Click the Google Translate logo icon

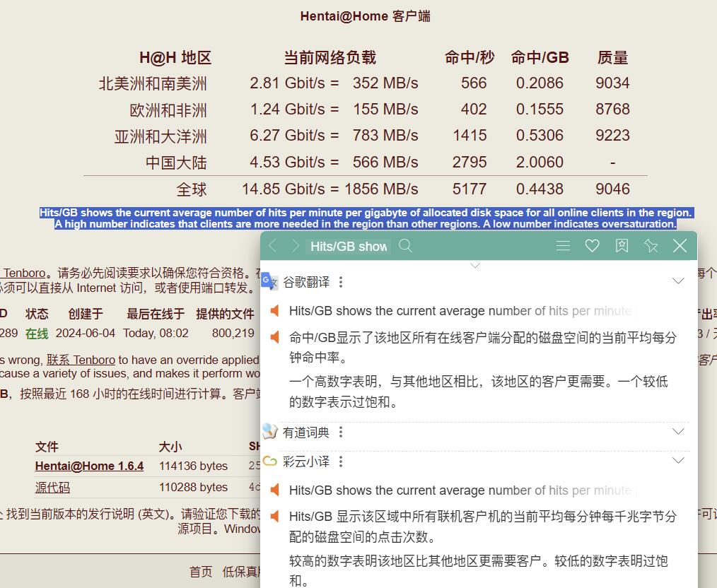pyautogui.click(x=269, y=281)
